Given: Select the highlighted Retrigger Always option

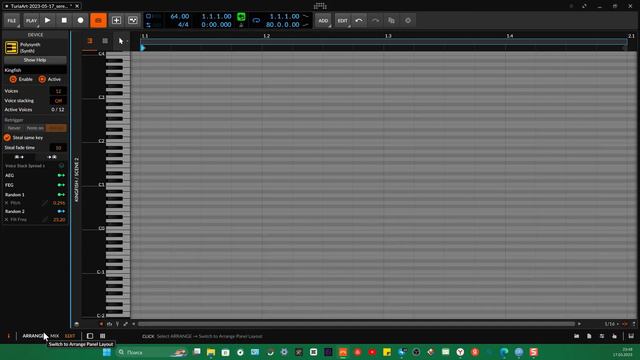Looking at the screenshot, I should point(56,128).
